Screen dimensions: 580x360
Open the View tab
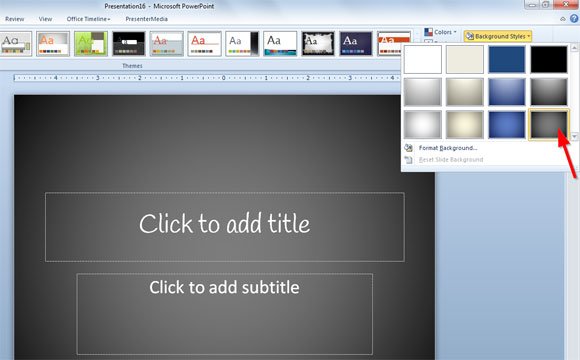coord(45,19)
